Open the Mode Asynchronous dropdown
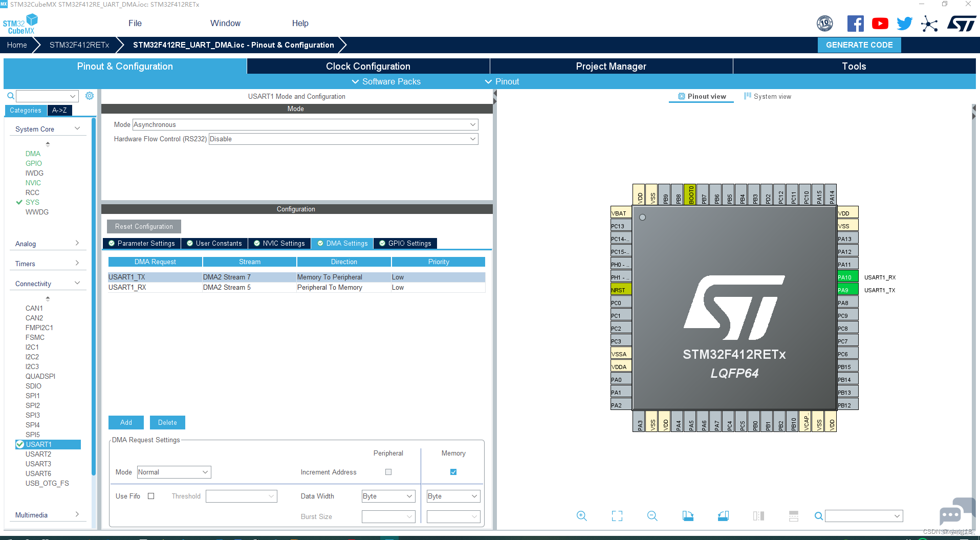Image resolution: width=980 pixels, height=540 pixels. [x=306, y=124]
